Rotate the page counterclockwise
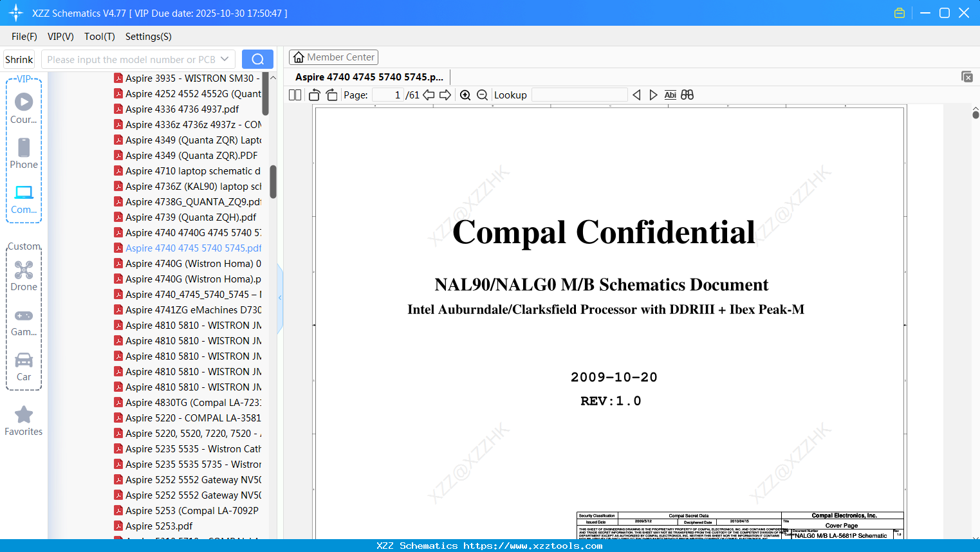The height and width of the screenshot is (552, 980). click(x=315, y=95)
